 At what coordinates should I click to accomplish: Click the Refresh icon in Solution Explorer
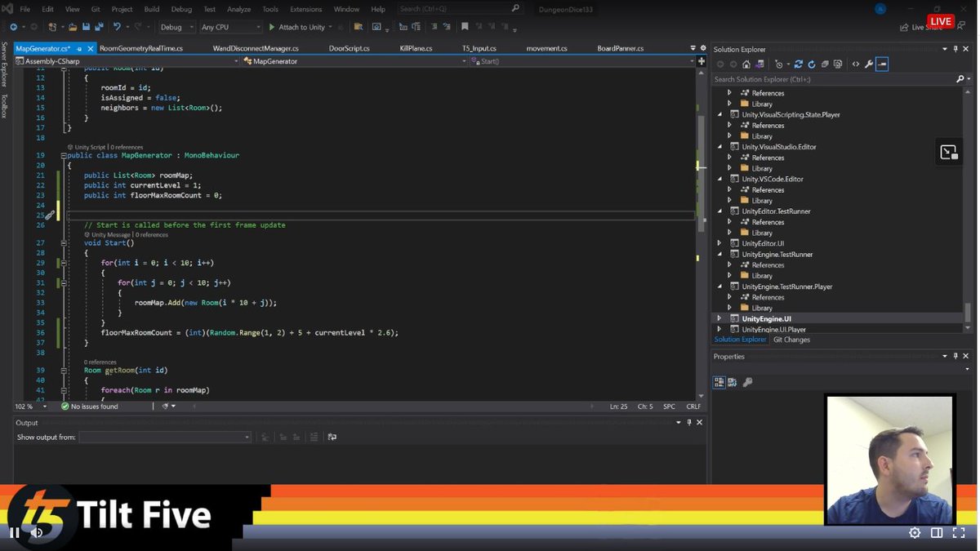click(x=811, y=64)
